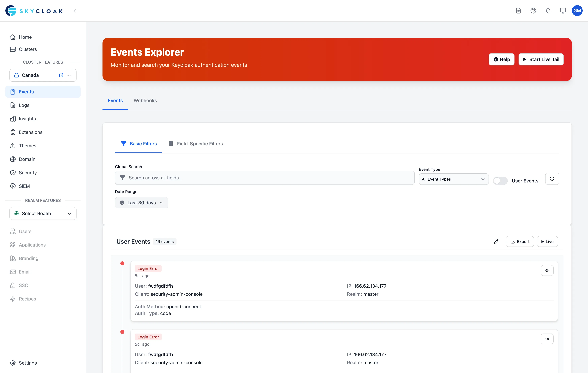
Task: Collapse the sidebar with the back chevron
Action: tap(75, 10)
